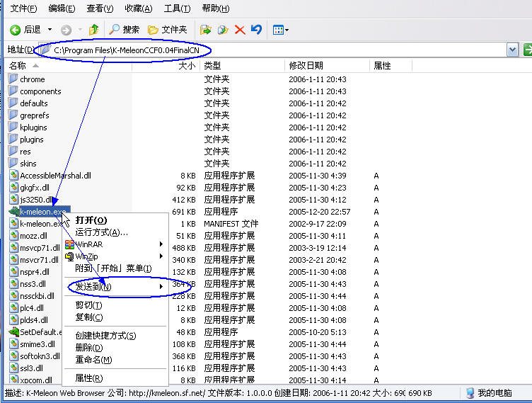Viewport: 532px width, 403px height.
Task: Select the msvcp71.dll file name
Action: coord(40,248)
